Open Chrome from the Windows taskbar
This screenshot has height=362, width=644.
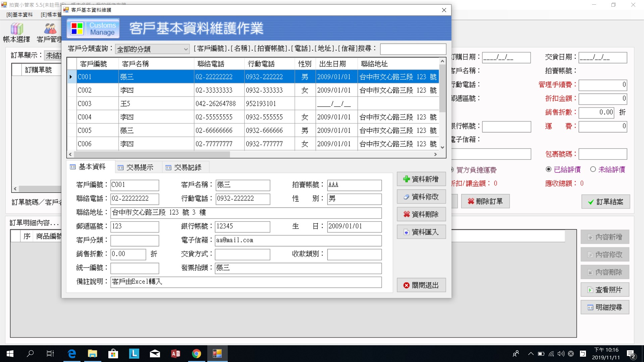pos(196,354)
